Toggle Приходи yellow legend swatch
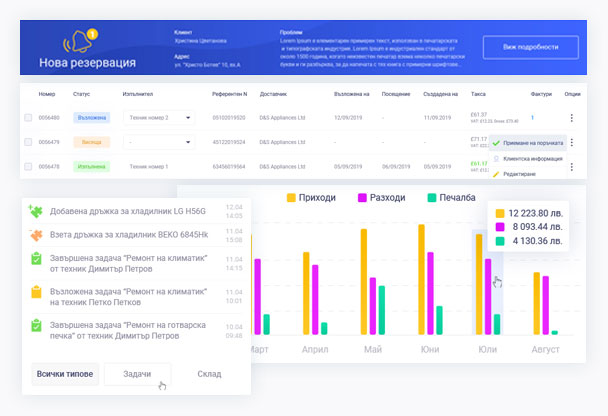The height and width of the screenshot is (416, 608). (x=291, y=198)
